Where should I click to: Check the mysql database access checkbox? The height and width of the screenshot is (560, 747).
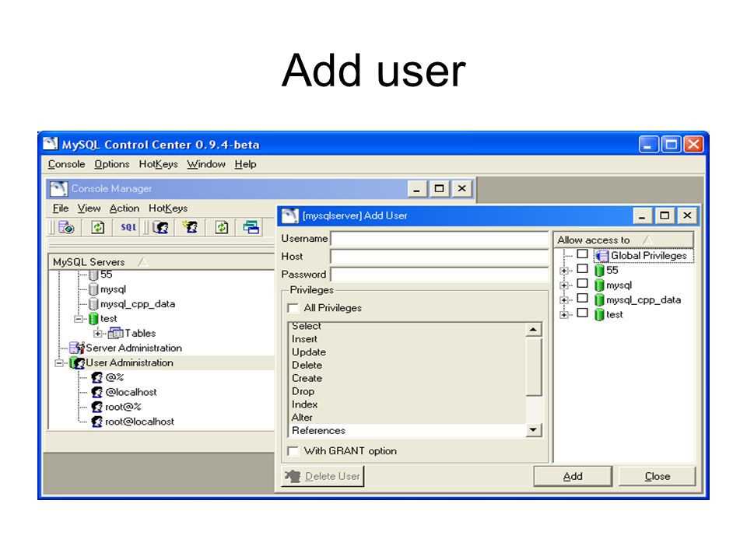pos(582,284)
